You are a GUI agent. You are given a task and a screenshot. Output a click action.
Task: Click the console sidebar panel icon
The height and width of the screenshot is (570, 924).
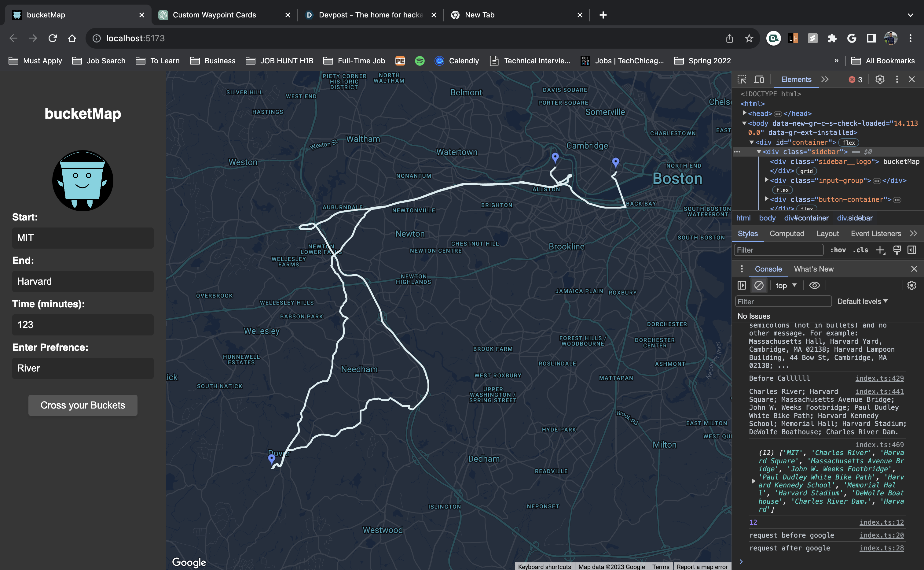(742, 285)
